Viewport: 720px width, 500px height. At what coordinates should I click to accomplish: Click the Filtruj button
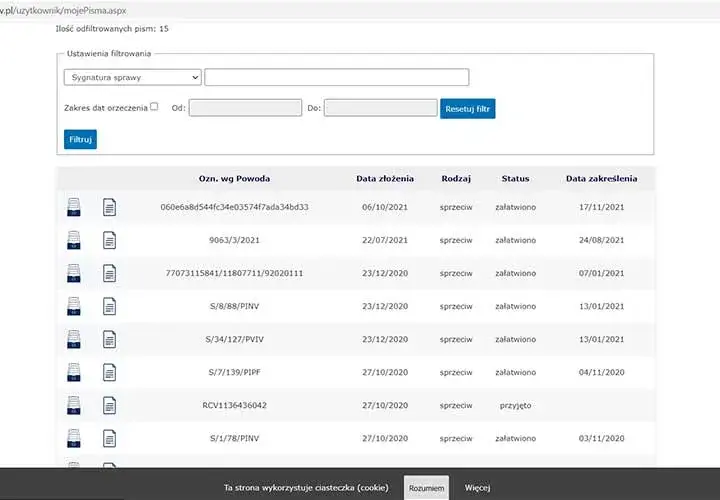[80, 139]
